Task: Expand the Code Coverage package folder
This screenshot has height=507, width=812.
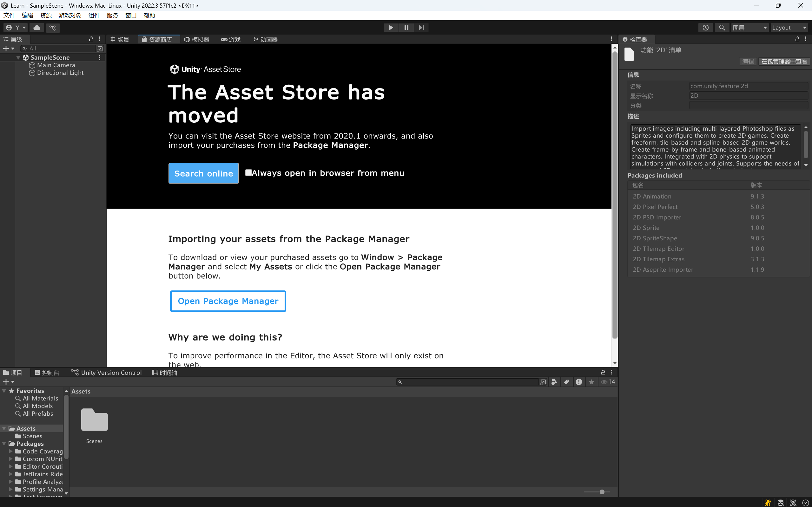Action: (11, 451)
